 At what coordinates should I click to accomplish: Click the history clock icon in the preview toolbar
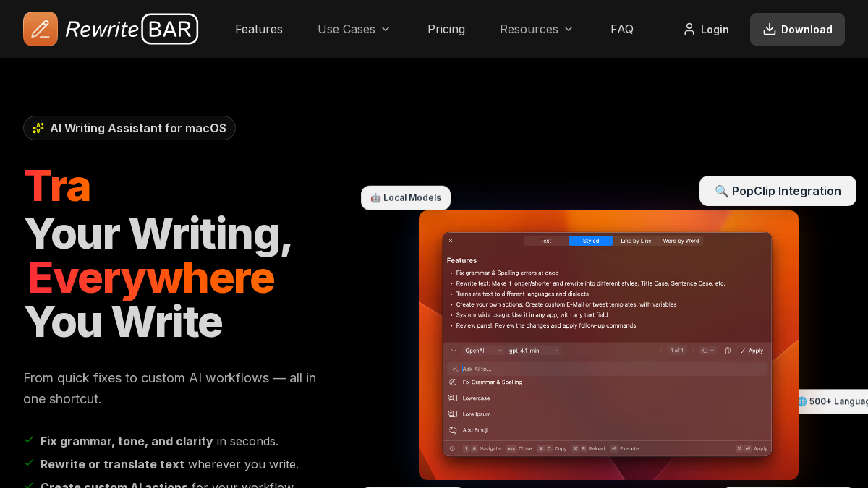coord(705,351)
